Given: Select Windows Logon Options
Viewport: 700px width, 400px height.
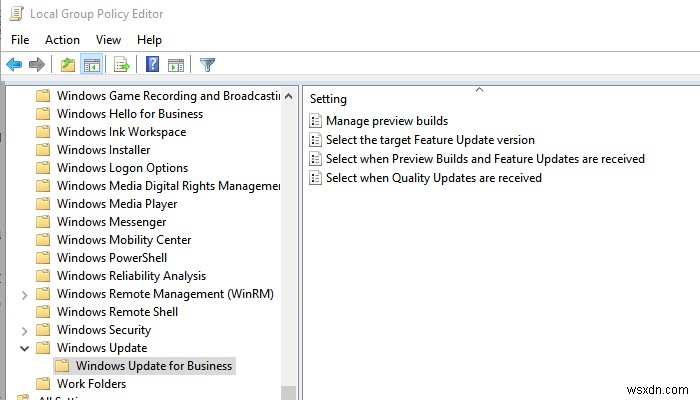Looking at the screenshot, I should tap(122, 168).
